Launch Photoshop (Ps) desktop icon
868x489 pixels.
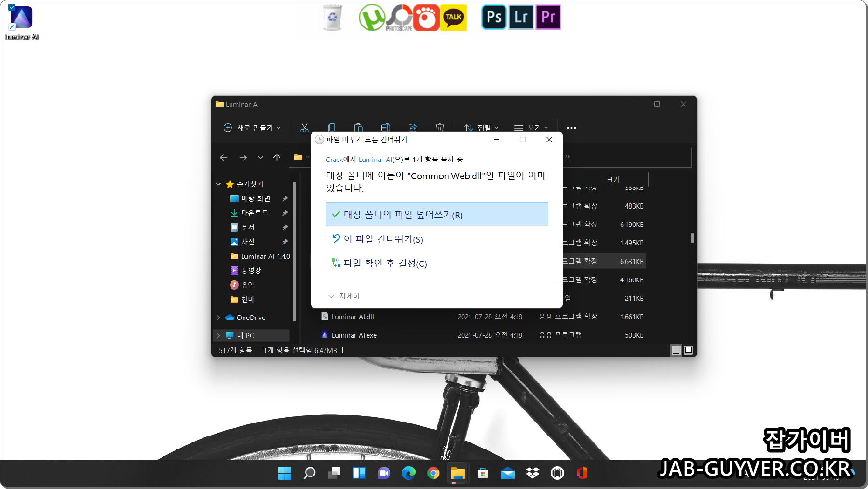tap(494, 17)
